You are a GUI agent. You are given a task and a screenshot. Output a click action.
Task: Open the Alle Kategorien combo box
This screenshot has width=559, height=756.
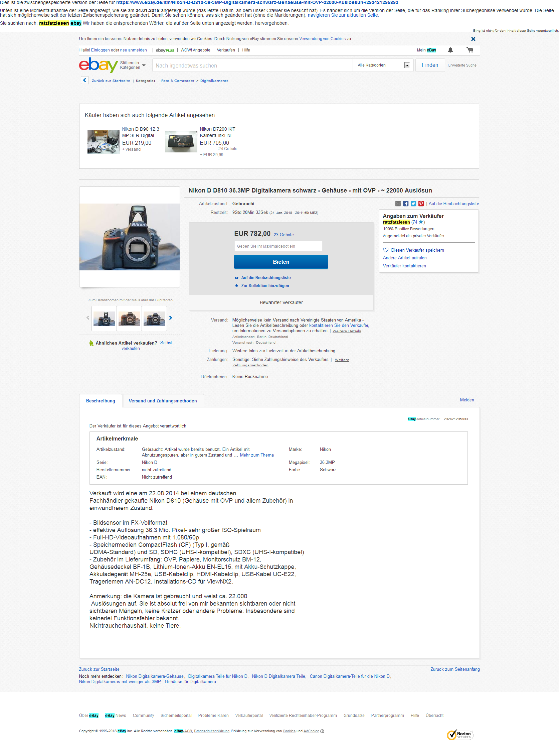(383, 65)
